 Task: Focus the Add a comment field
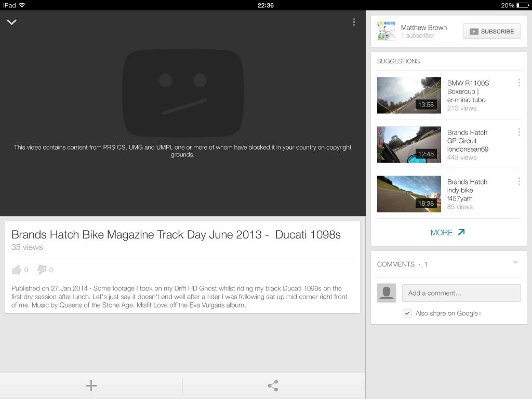pyautogui.click(x=461, y=293)
